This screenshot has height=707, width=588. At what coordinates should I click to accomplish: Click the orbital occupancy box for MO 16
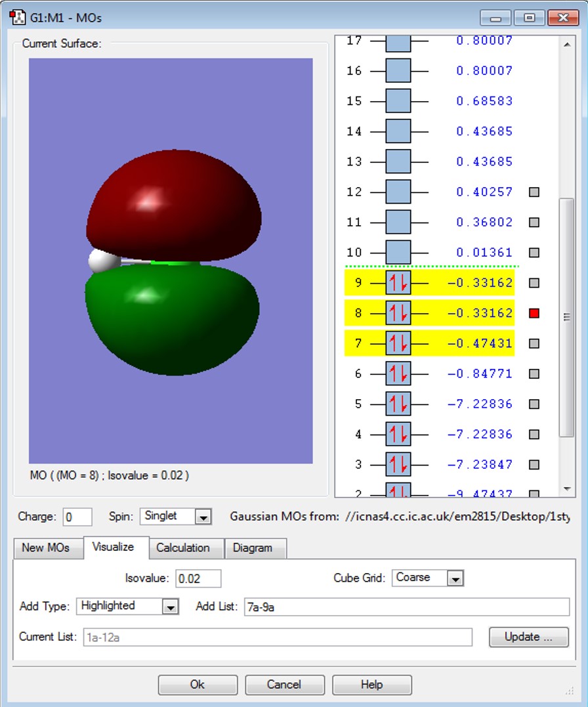pos(398,70)
